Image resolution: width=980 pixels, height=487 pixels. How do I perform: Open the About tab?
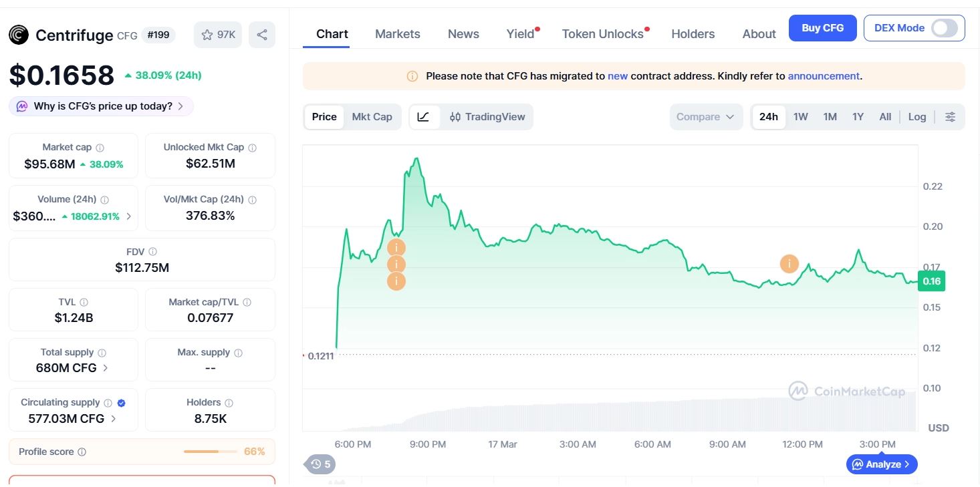click(759, 34)
